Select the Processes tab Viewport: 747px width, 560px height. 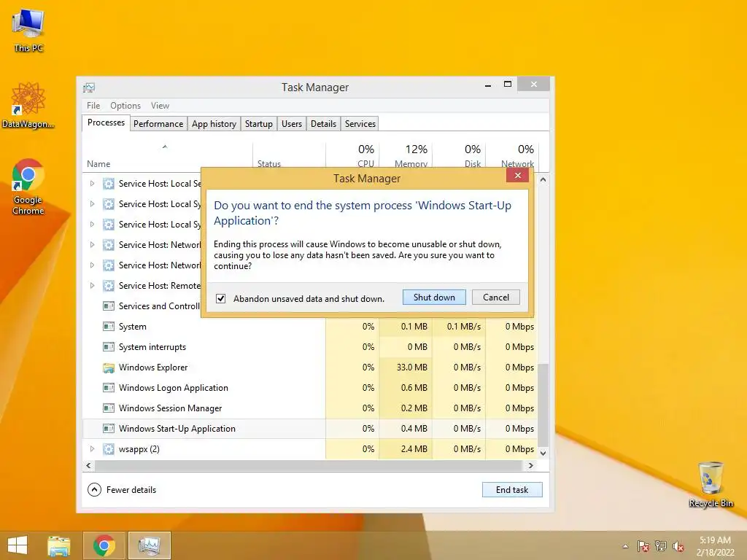coord(106,122)
